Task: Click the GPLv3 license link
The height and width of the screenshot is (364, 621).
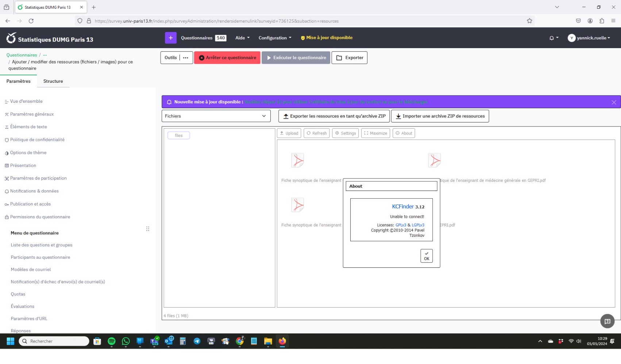Action: point(401,225)
